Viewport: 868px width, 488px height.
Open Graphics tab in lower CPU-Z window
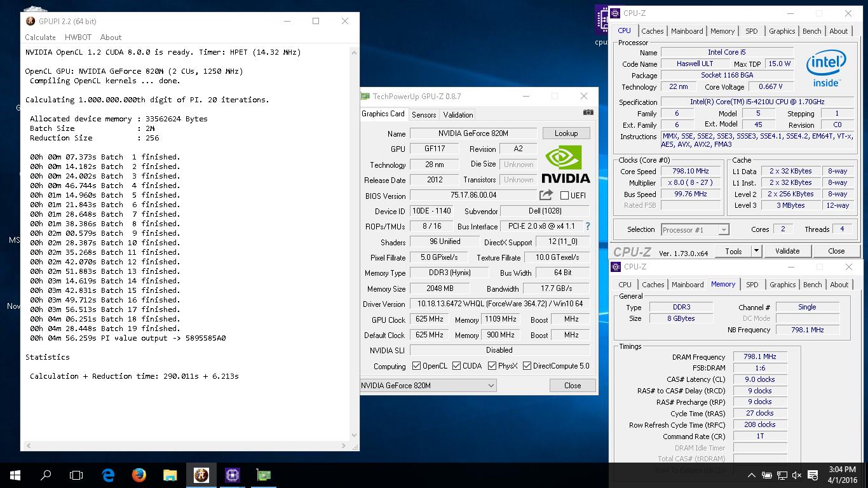pos(782,285)
